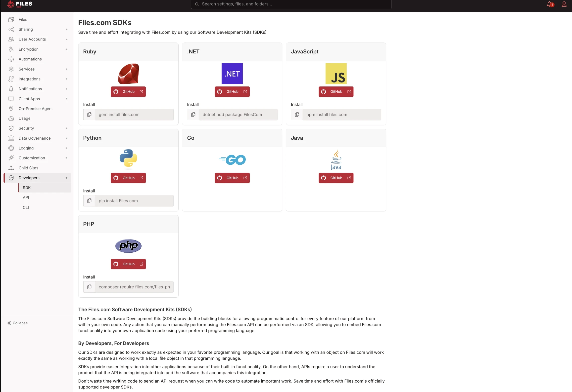Click the Automations robot icon
This screenshot has width=572, height=392.
11,59
